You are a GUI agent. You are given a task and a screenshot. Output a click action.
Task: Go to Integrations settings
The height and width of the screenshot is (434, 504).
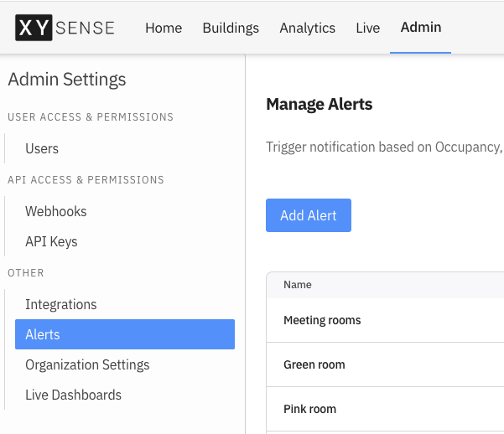60,304
